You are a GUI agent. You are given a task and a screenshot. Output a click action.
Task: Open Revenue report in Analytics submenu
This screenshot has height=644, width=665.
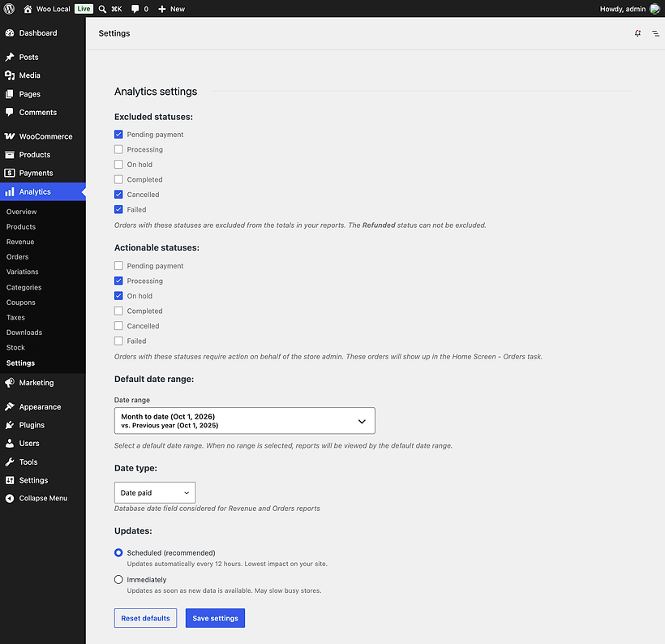click(20, 242)
